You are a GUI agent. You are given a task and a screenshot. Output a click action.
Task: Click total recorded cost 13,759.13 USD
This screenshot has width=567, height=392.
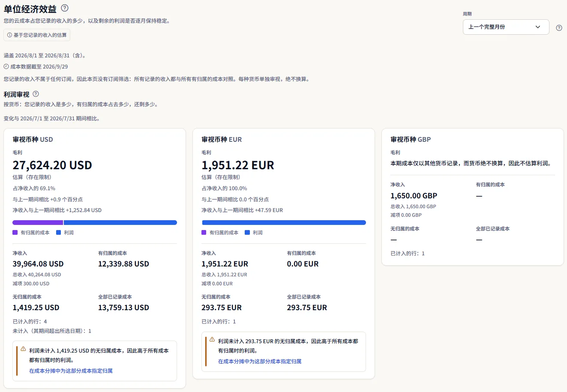click(123, 308)
